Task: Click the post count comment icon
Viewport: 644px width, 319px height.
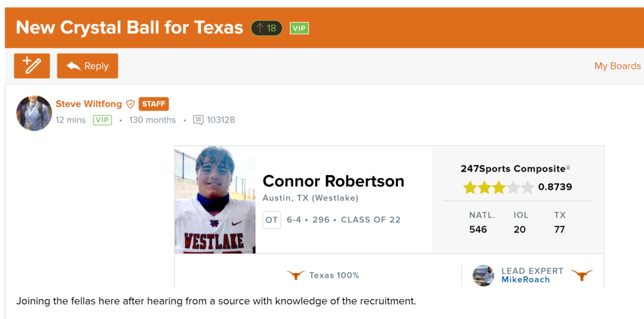Action: point(198,120)
